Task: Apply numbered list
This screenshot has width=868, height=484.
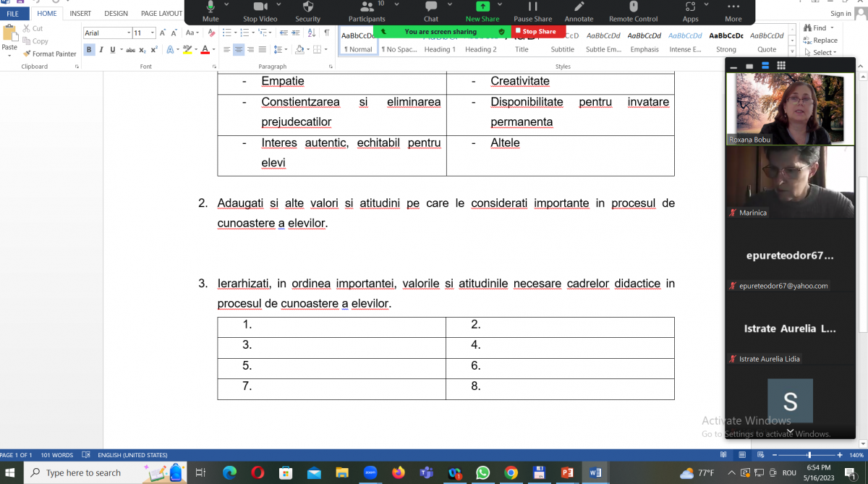Action: [x=244, y=33]
